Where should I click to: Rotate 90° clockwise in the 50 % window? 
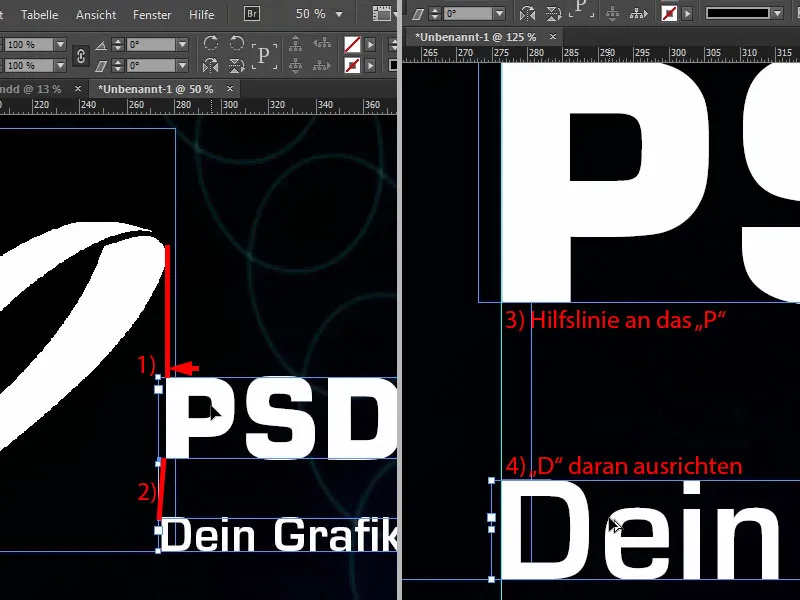210,43
